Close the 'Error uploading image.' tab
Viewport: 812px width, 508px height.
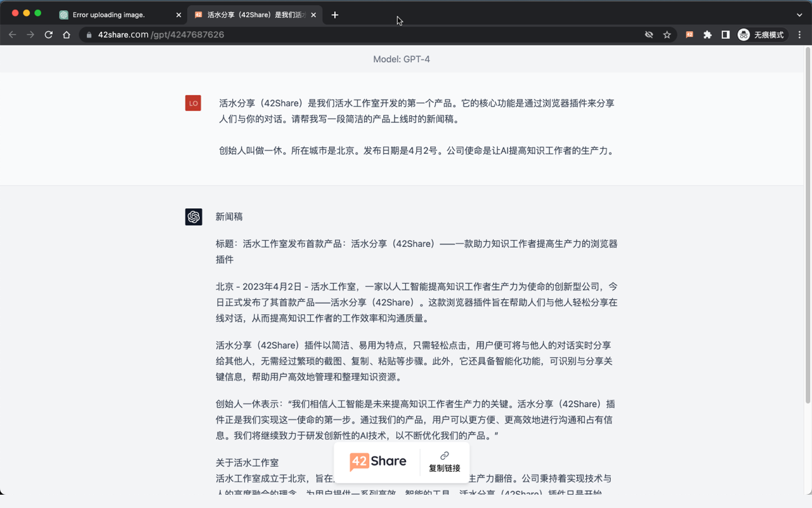click(178, 15)
